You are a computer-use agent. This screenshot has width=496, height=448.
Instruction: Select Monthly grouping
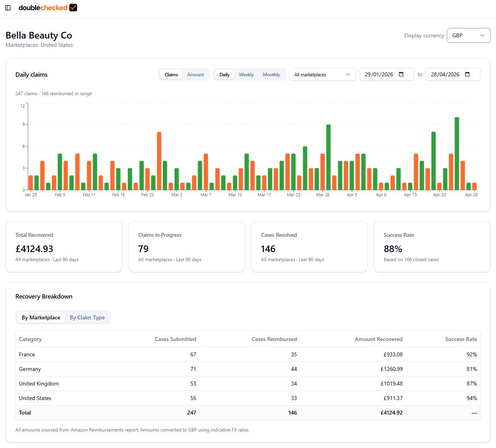272,74
